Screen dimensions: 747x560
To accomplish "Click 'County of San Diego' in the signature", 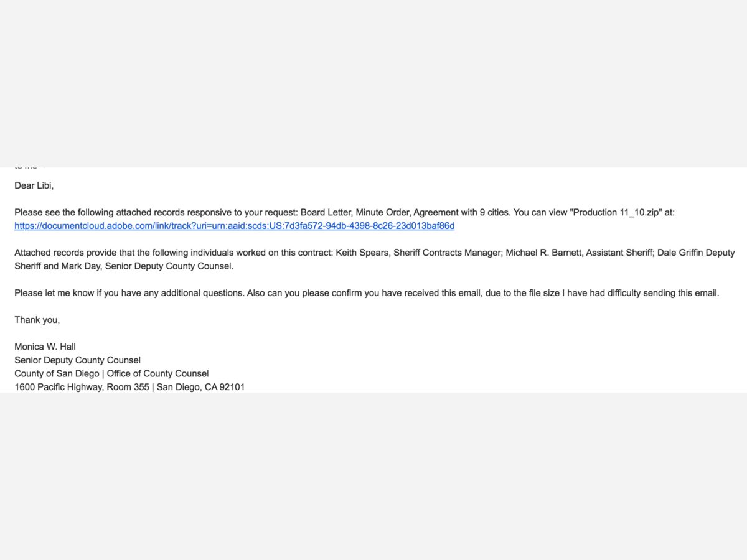I will coord(57,374).
